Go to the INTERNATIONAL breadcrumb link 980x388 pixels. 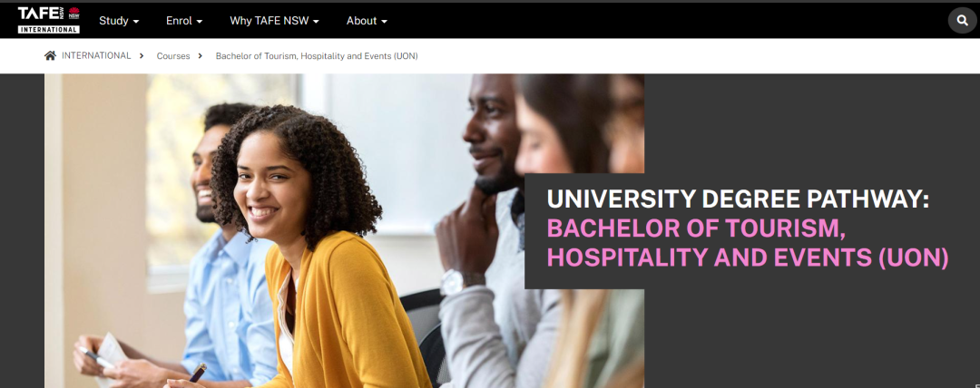point(96,55)
